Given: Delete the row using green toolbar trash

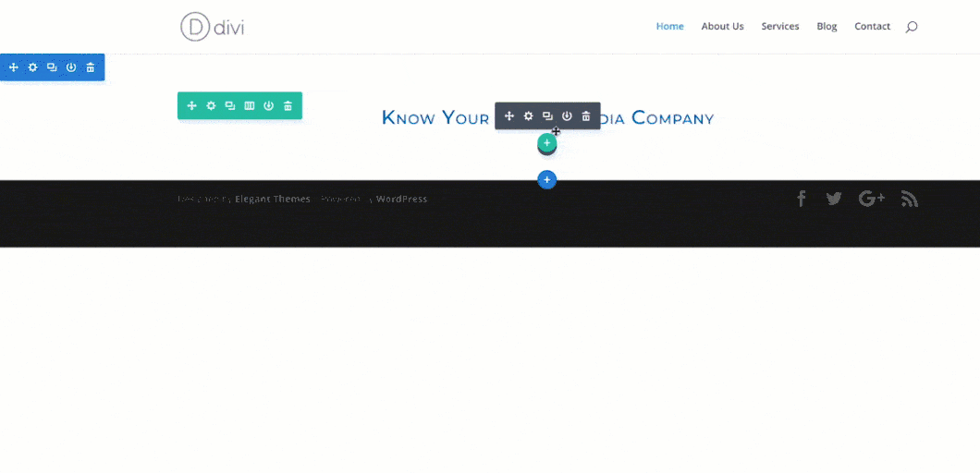Looking at the screenshot, I should point(288,106).
